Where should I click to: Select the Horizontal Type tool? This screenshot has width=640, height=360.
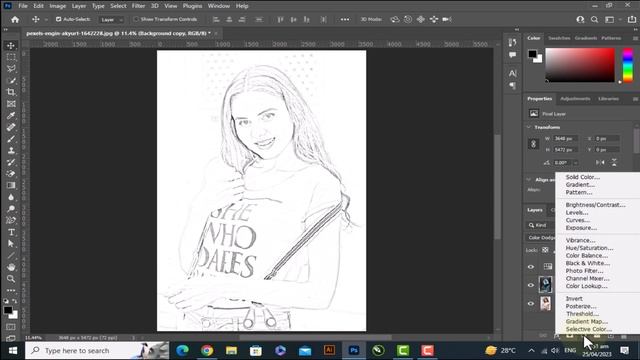11,232
